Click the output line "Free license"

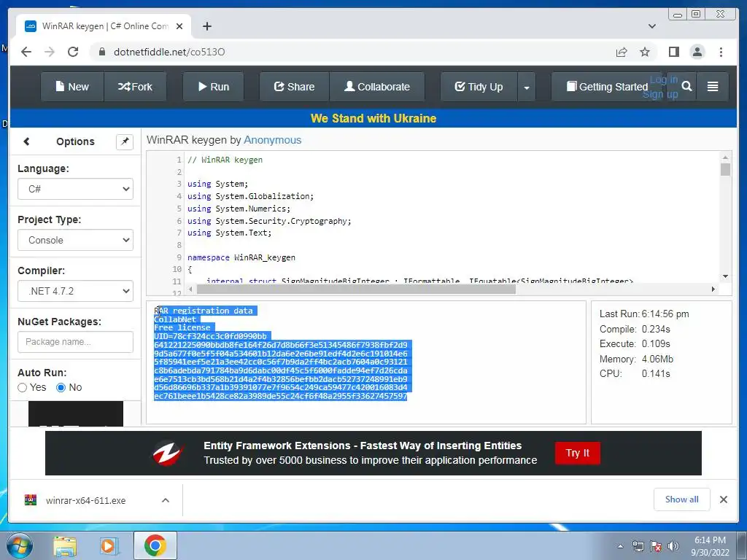click(182, 328)
